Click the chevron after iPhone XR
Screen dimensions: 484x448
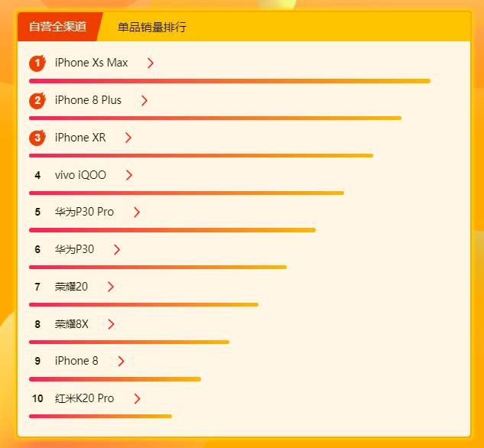[128, 138]
